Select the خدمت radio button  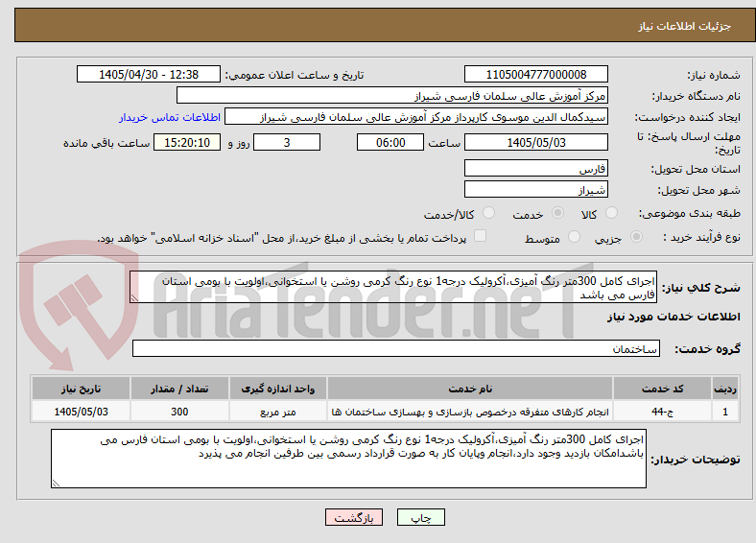[557, 213]
